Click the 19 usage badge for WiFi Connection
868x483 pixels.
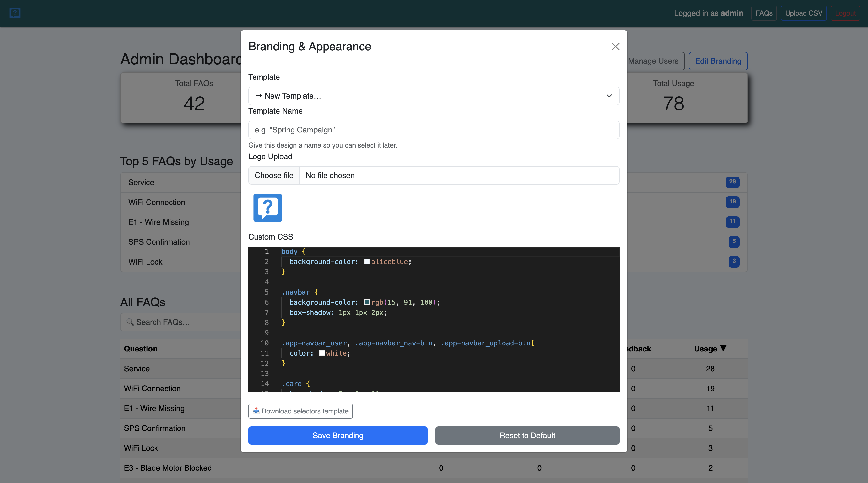point(732,202)
